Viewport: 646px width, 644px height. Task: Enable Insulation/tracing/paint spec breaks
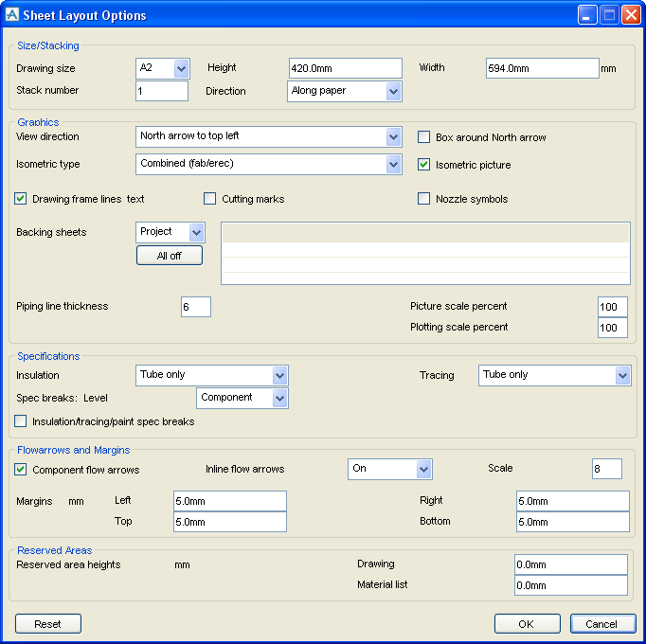point(21,421)
